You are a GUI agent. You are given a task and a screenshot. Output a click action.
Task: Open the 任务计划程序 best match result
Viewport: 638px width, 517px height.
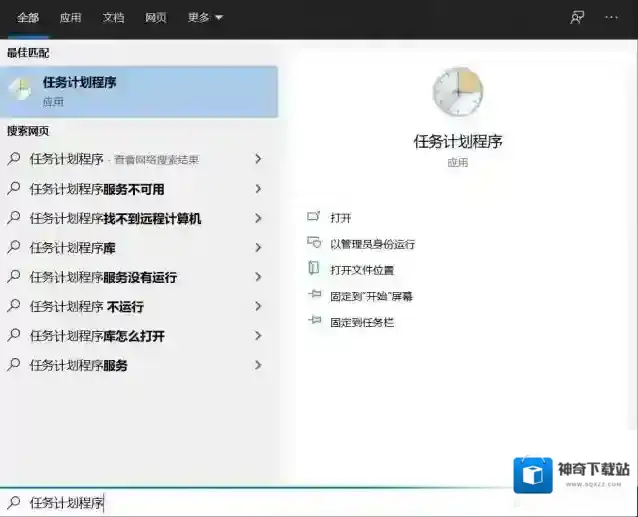(x=138, y=91)
